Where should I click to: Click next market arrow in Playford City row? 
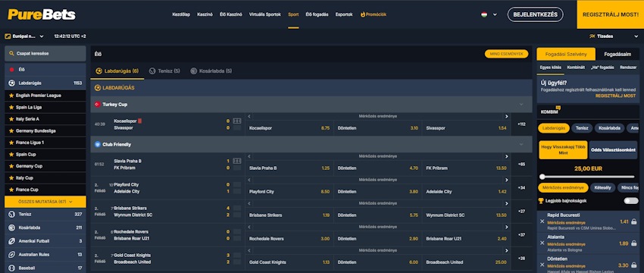506,180
